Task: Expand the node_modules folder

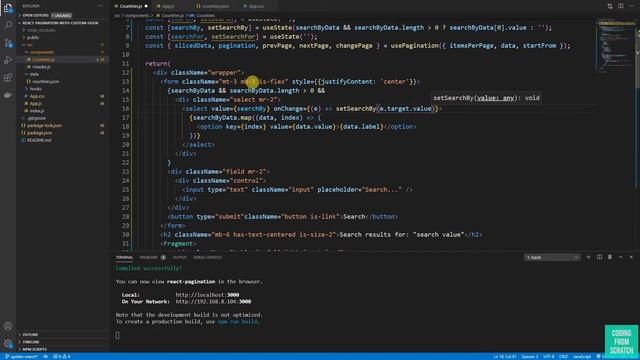Action: point(41,30)
